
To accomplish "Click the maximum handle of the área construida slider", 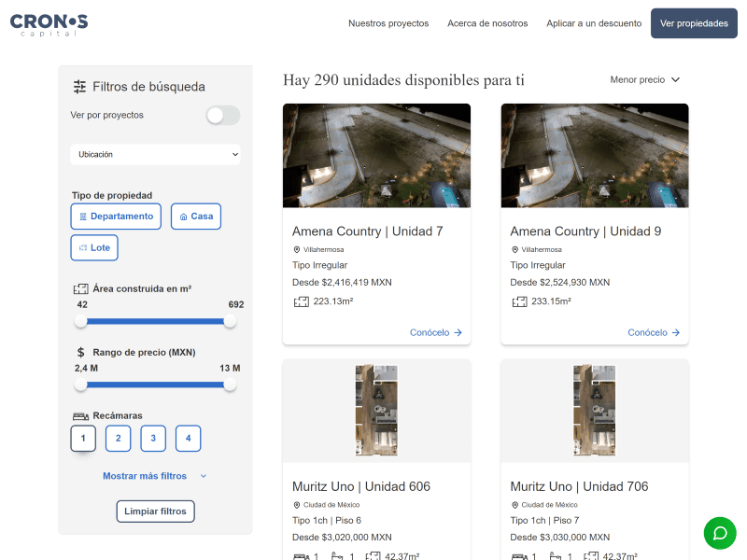I will 230,321.
